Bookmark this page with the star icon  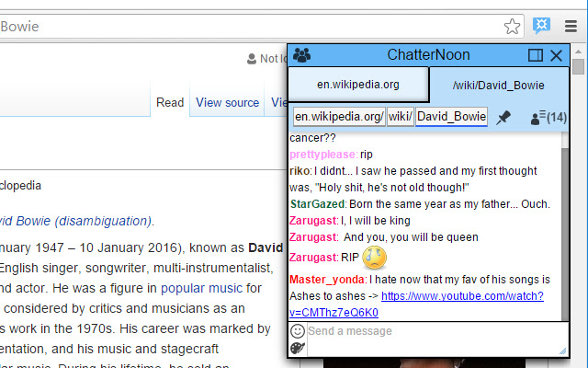click(x=512, y=27)
